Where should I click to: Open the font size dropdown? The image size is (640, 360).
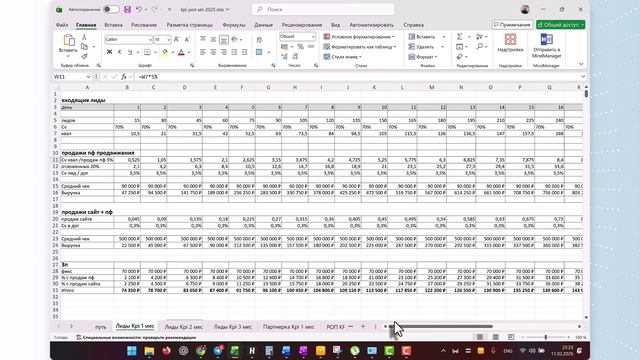coord(168,40)
